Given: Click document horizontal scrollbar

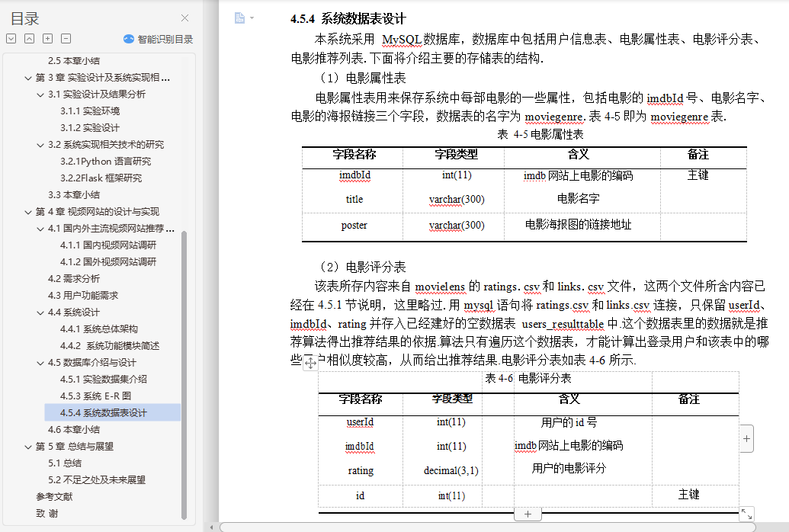Looking at the screenshot, I should pos(488,527).
